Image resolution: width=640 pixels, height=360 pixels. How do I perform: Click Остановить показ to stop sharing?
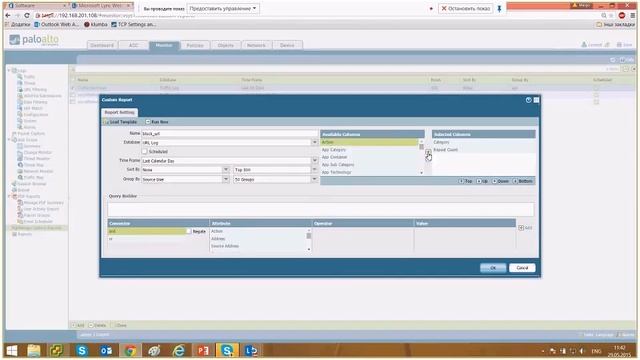465,9
